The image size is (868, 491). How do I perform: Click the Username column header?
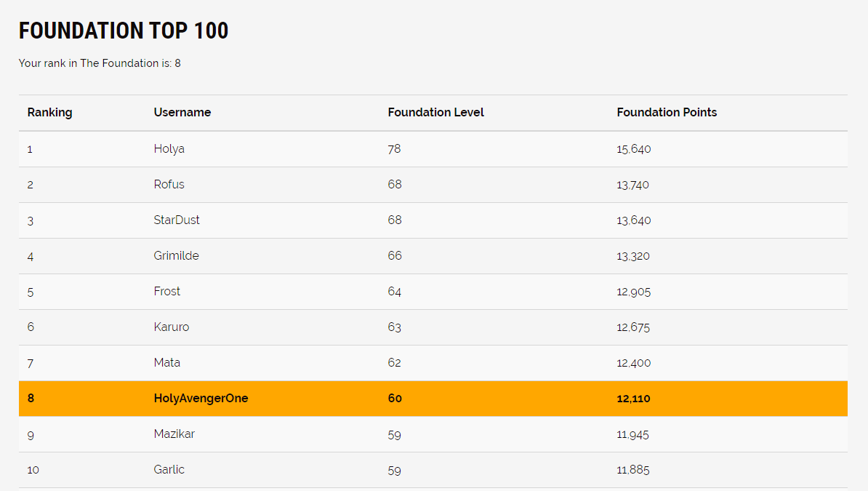pyautogui.click(x=182, y=113)
